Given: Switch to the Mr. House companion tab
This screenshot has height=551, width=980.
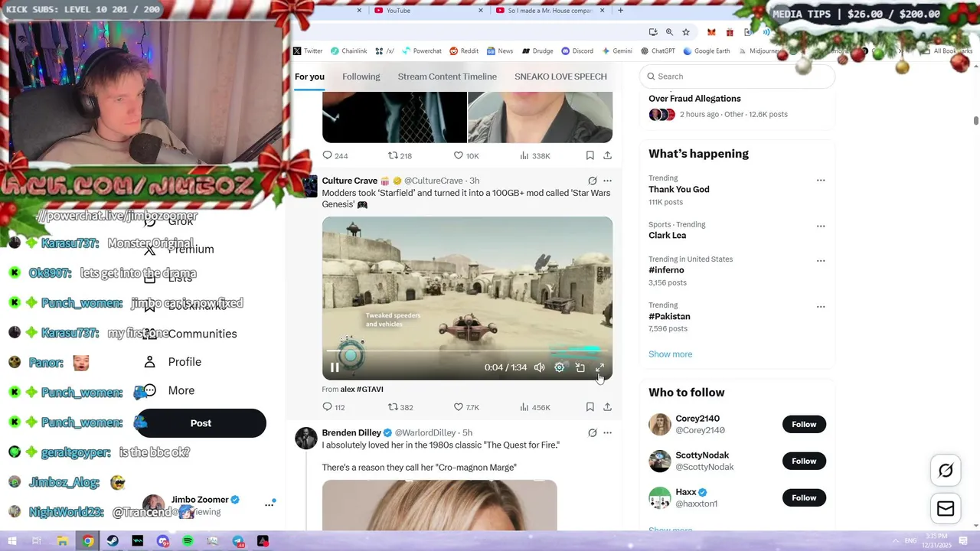Looking at the screenshot, I should pyautogui.click(x=549, y=10).
